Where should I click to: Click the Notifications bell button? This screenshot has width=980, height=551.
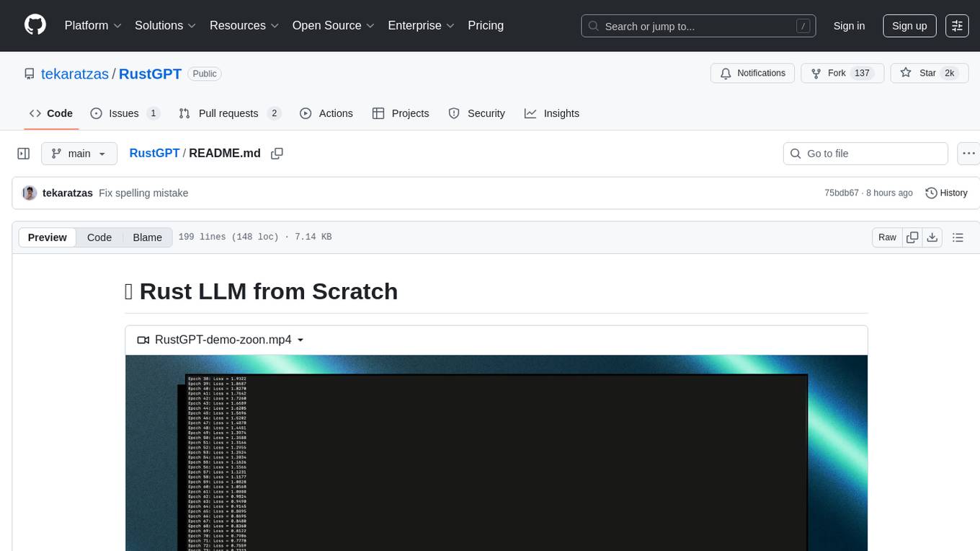click(x=753, y=74)
